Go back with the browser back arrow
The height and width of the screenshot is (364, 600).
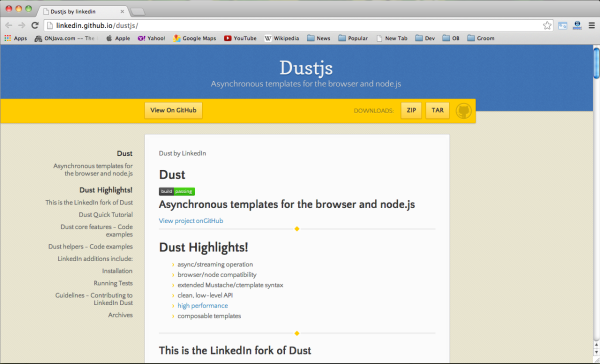pyautogui.click(x=9, y=25)
